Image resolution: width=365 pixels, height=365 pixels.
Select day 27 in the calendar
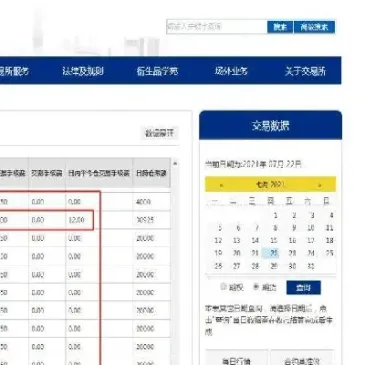tap(237, 266)
